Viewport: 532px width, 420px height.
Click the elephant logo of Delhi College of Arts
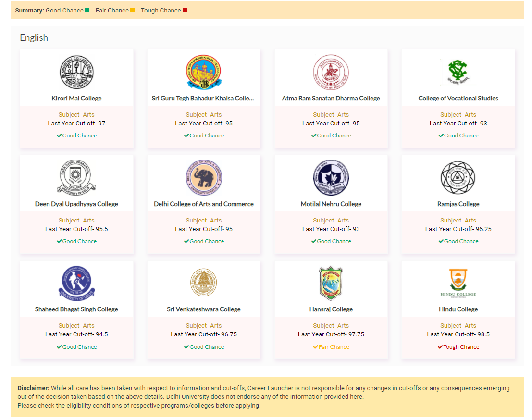(x=204, y=178)
